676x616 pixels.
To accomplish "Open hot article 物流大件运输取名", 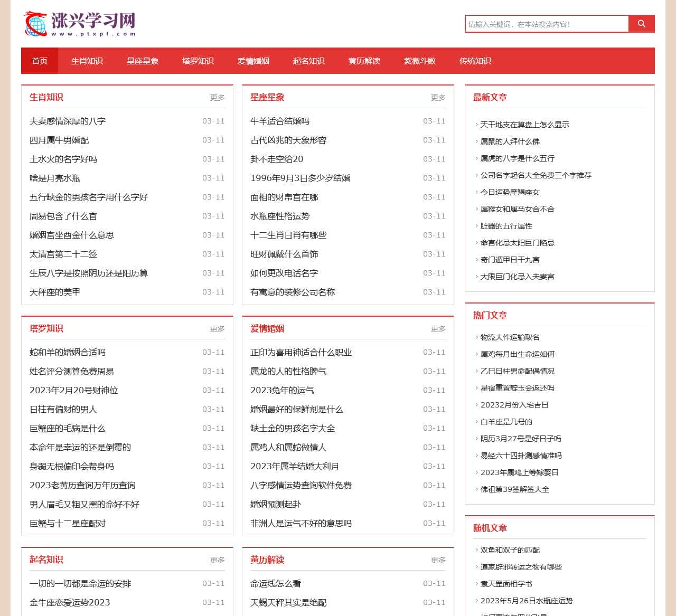I will pyautogui.click(x=510, y=337).
